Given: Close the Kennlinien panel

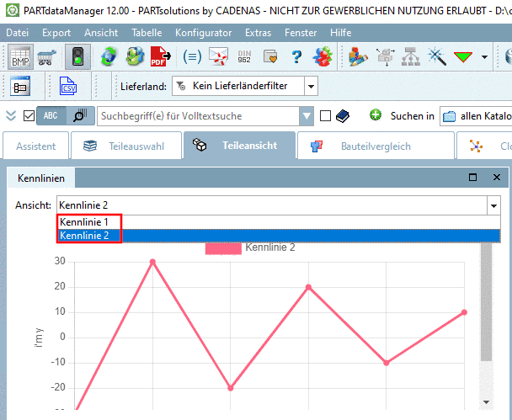Looking at the screenshot, I should (497, 178).
